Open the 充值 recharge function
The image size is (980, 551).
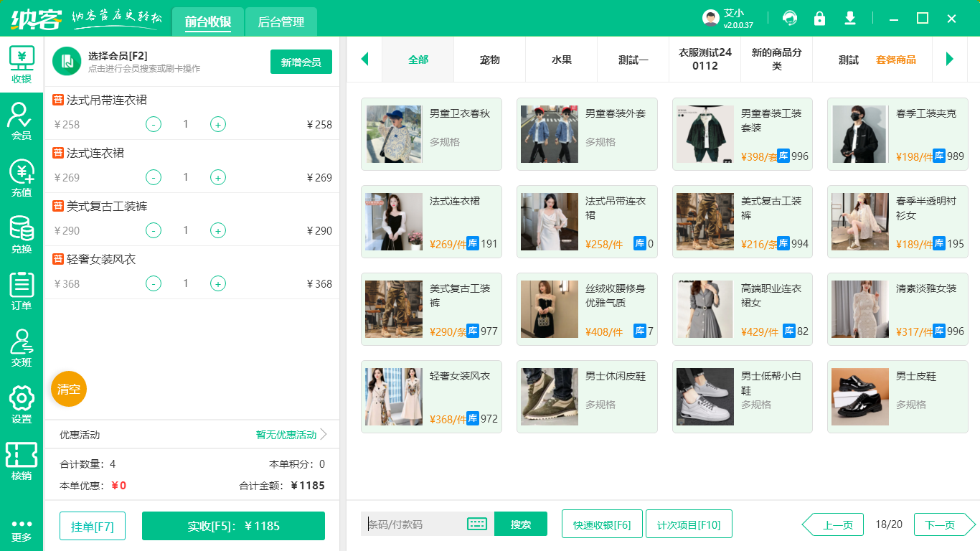22,178
